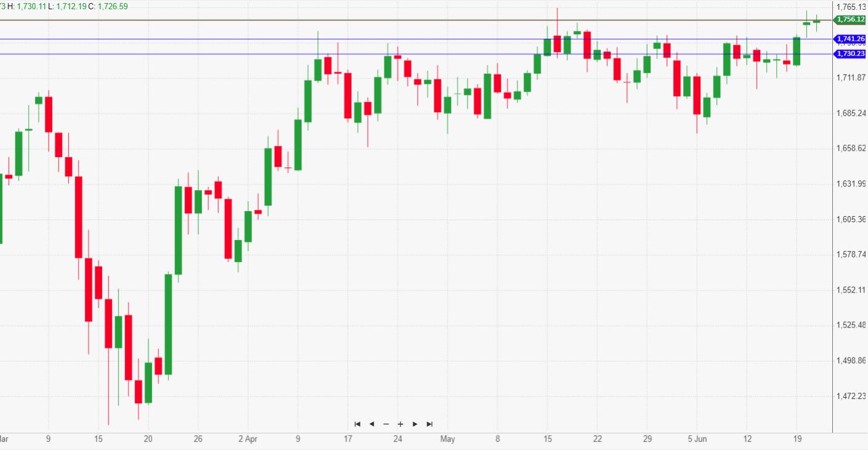Click the close value C: 1,726.59
Image resolution: width=868 pixels, height=450 pixels.
click(108, 6)
